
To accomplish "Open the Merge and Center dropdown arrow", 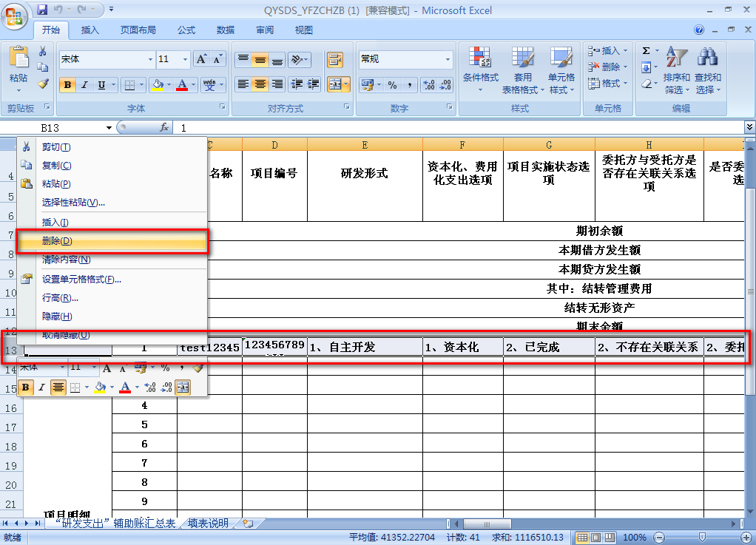I will (346, 85).
